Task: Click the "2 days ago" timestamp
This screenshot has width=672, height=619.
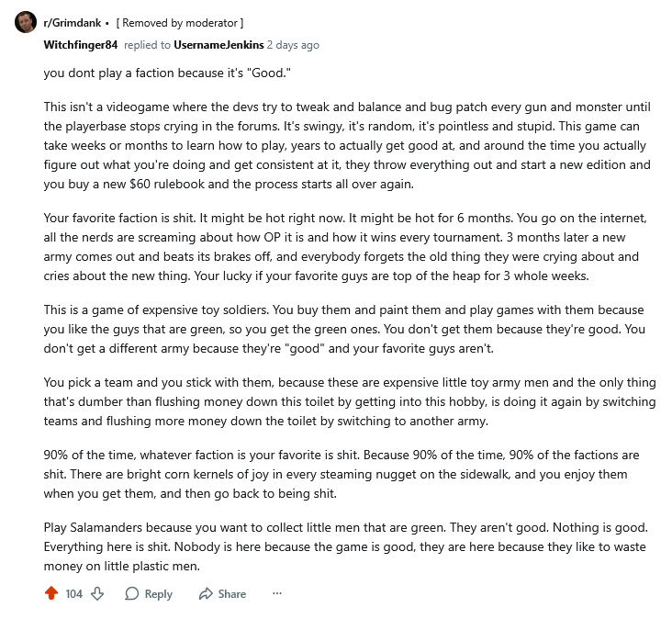Action: 294,45
